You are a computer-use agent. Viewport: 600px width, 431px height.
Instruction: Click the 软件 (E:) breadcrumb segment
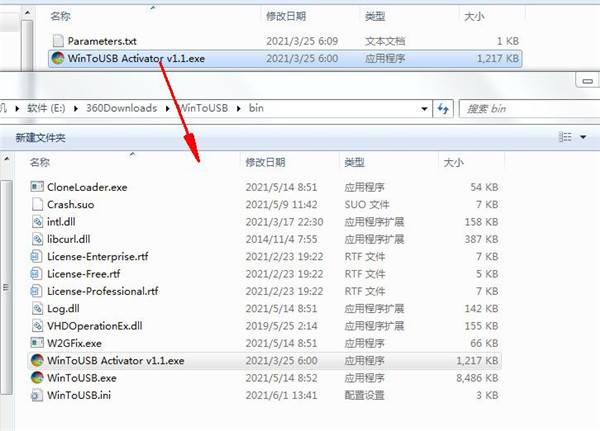pyautogui.click(x=46, y=108)
